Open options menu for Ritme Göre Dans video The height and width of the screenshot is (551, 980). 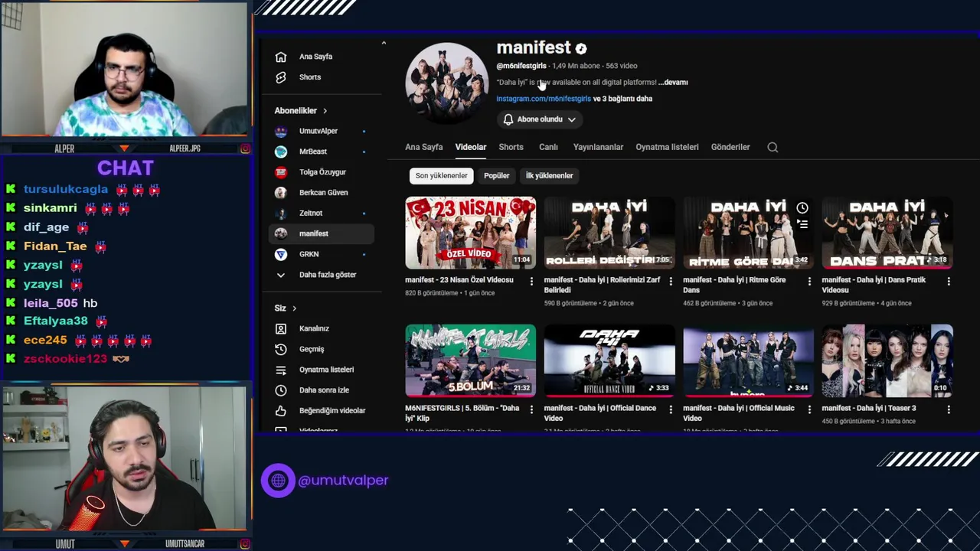[809, 282]
